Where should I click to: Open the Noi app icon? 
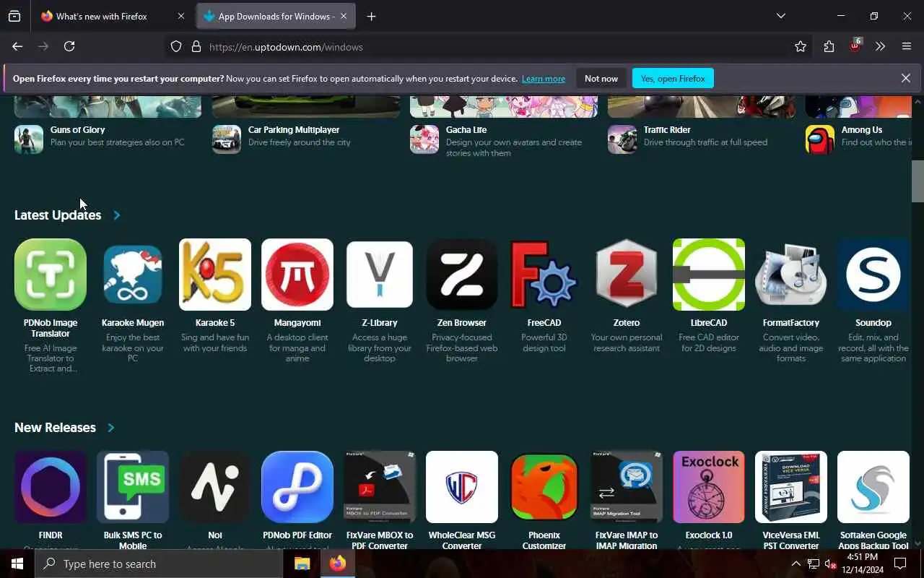(x=215, y=487)
